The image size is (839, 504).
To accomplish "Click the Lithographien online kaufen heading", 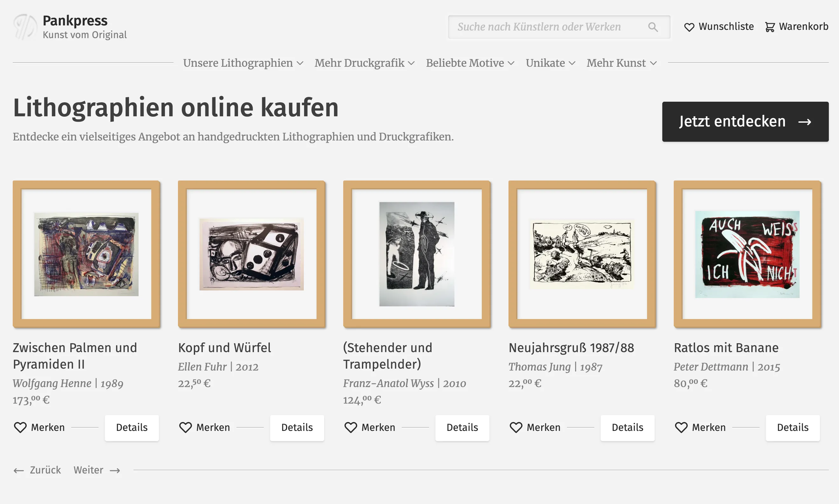I will [x=176, y=108].
